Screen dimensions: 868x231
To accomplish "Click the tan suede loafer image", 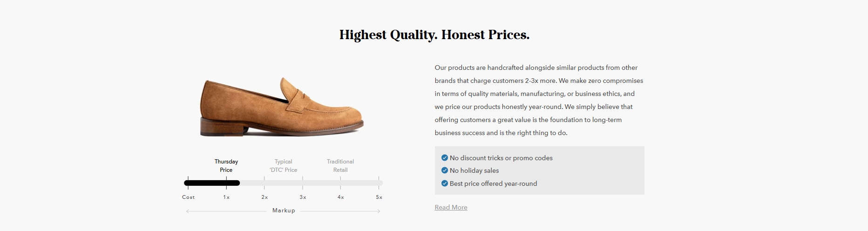I will [282, 107].
